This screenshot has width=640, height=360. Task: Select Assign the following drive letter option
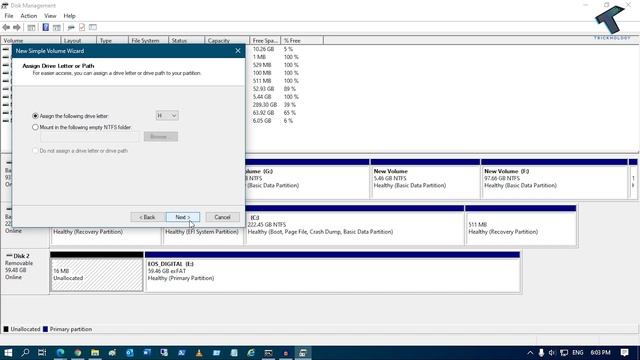pos(70,116)
